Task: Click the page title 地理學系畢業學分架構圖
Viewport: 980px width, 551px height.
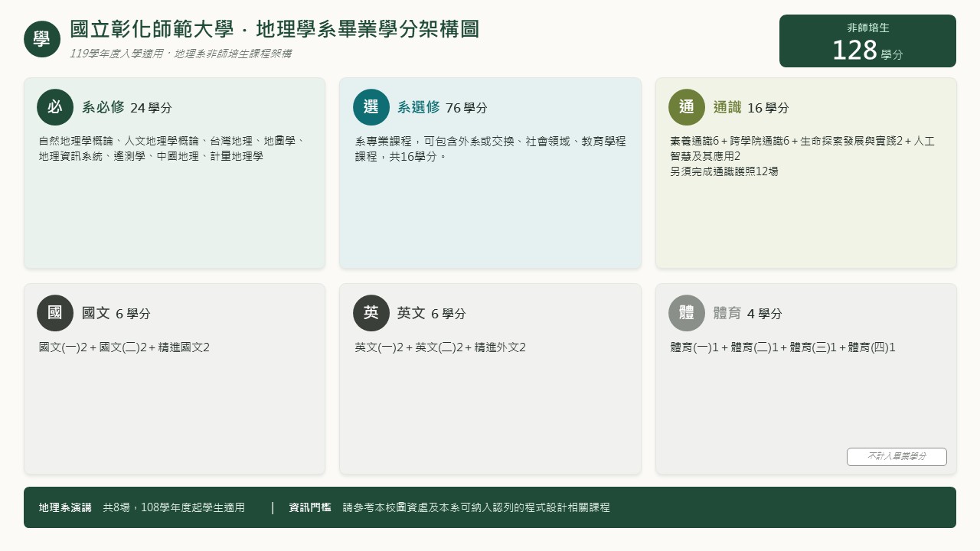Action: [x=275, y=30]
